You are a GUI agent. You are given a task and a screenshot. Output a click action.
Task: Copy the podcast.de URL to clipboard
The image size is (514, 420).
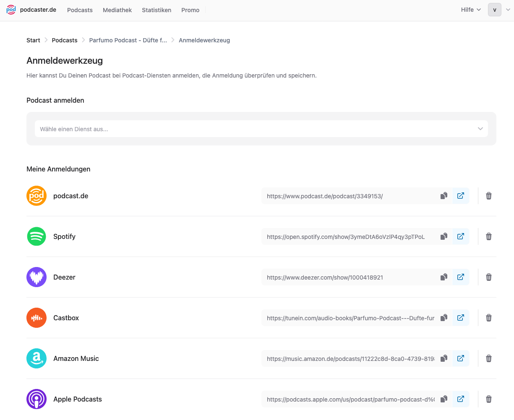(x=444, y=196)
